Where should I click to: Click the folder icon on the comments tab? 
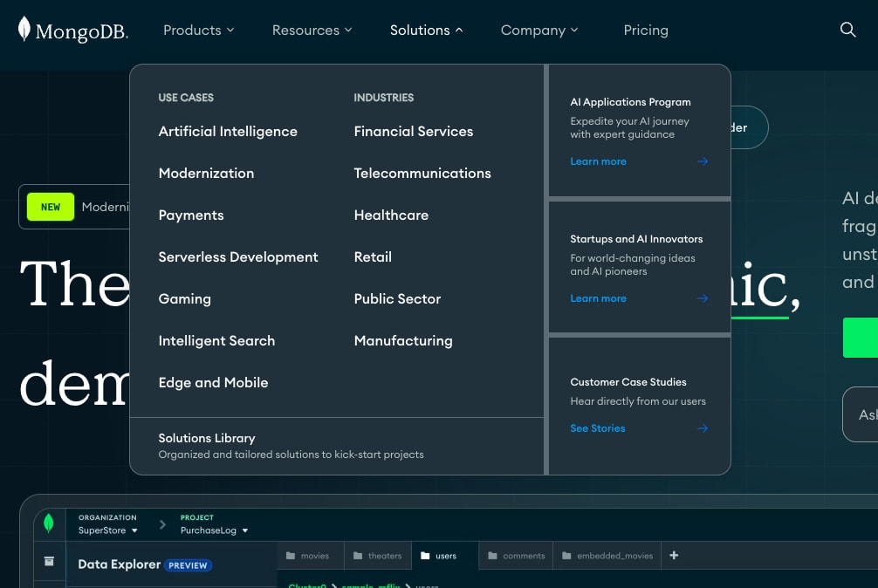492,556
